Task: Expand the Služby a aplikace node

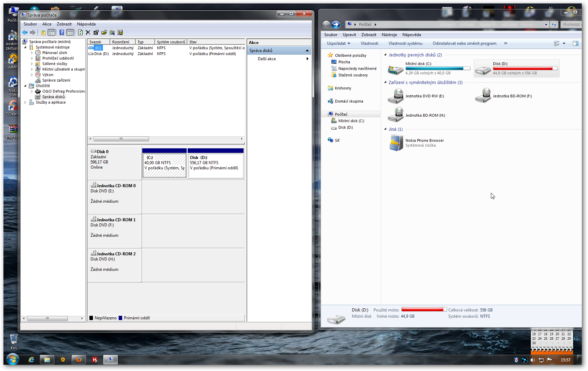Action: (x=25, y=102)
